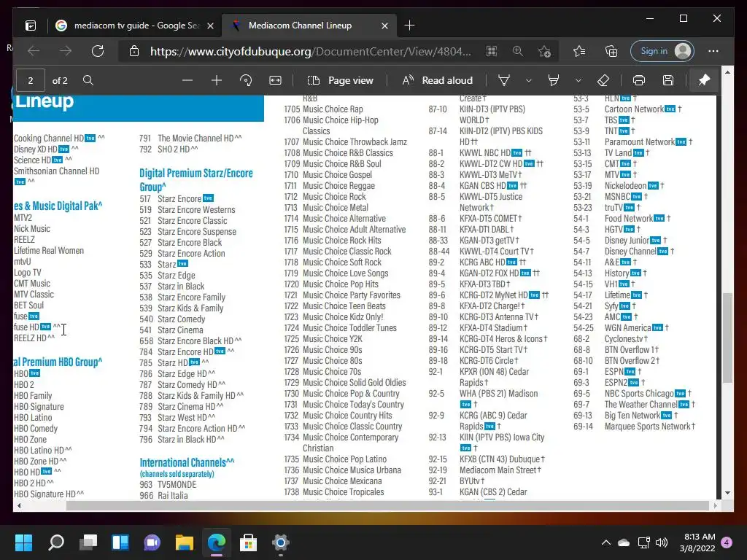Select the Erase tool

603,80
